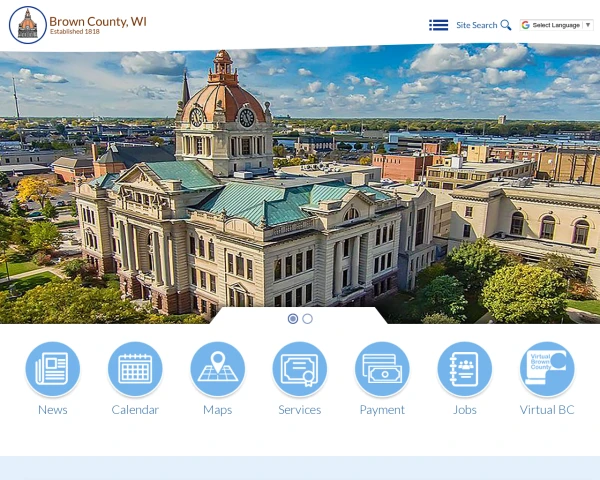Expand the Select Language dropdown
The height and width of the screenshot is (480, 600).
click(x=557, y=25)
